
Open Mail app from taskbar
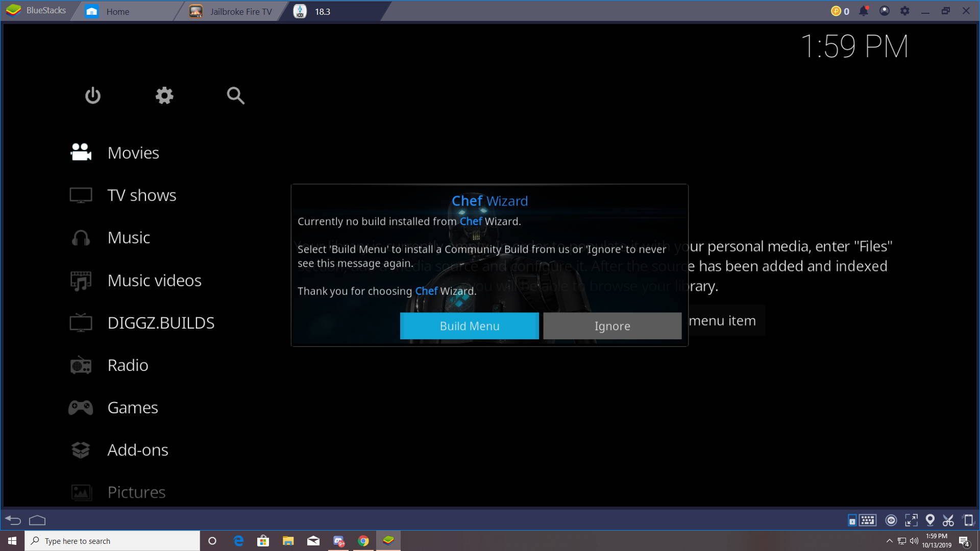click(x=313, y=541)
